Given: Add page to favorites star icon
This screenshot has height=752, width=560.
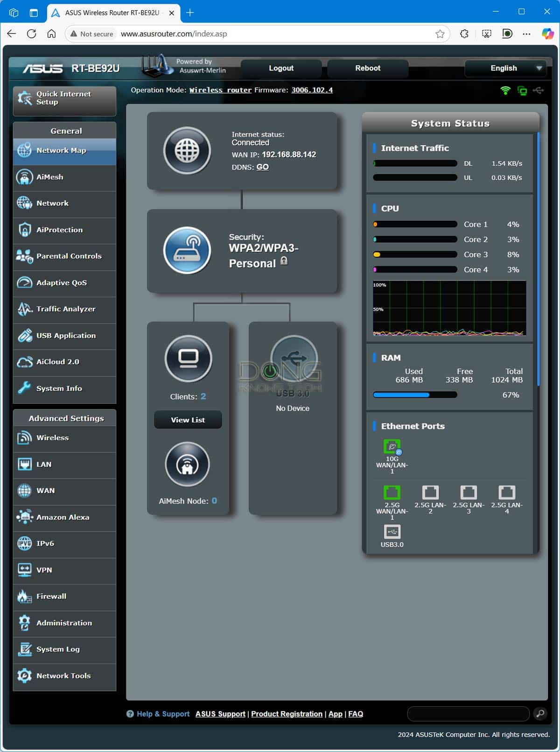Looking at the screenshot, I should point(440,34).
